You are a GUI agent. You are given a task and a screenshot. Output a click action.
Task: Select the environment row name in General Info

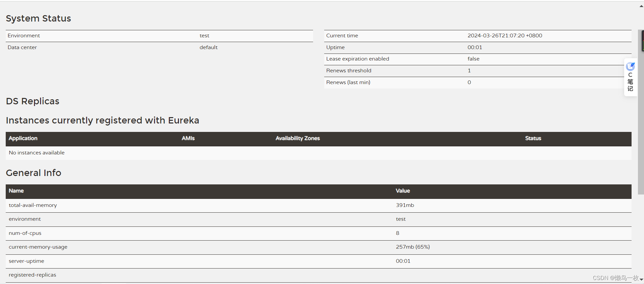tap(25, 219)
